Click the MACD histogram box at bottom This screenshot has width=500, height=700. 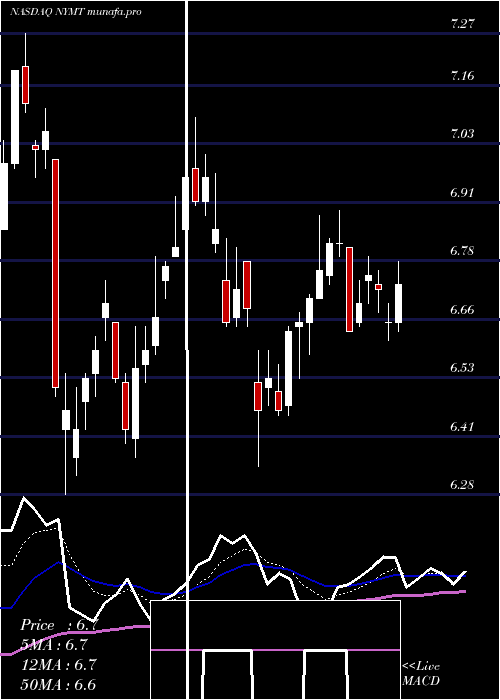tap(275, 650)
